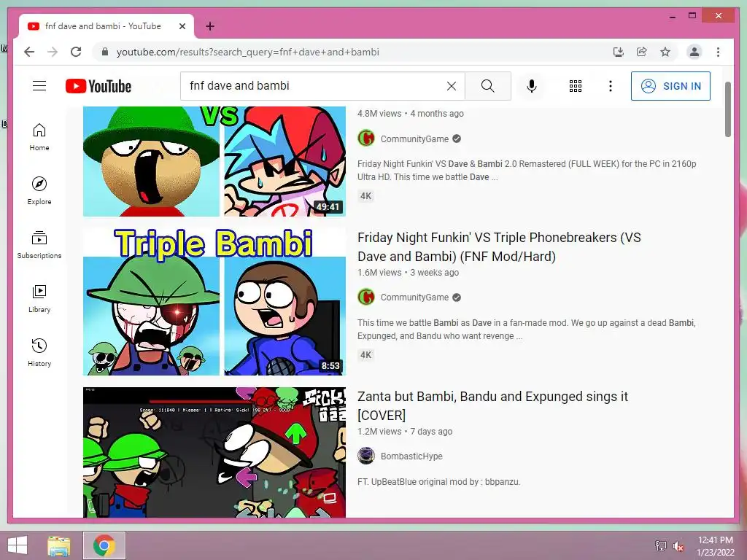Open Explore in the sidebar
747x560 pixels.
(39, 191)
